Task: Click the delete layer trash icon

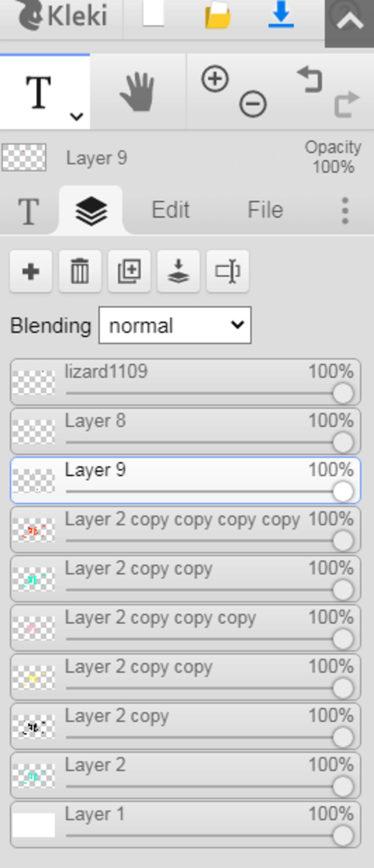Action: tap(80, 271)
